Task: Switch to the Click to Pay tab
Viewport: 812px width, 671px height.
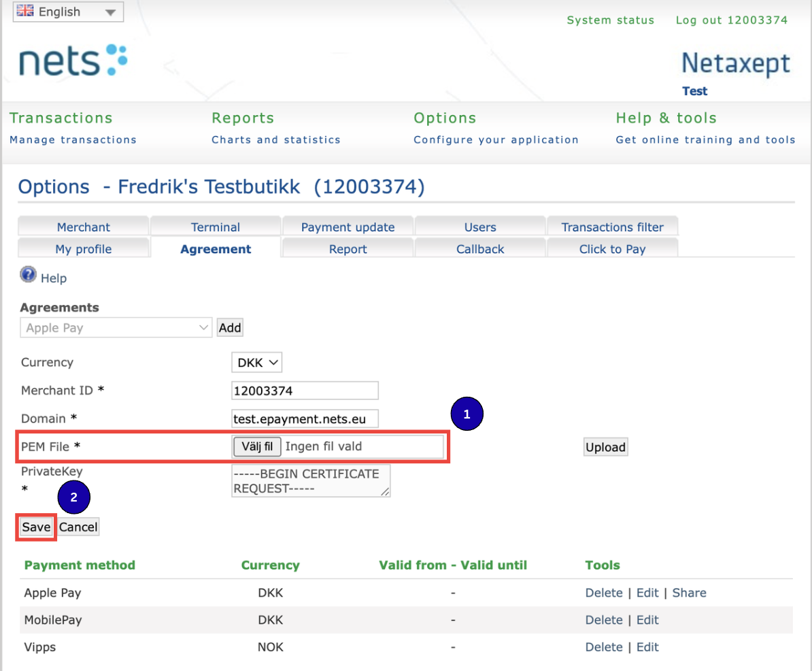Action: [613, 249]
